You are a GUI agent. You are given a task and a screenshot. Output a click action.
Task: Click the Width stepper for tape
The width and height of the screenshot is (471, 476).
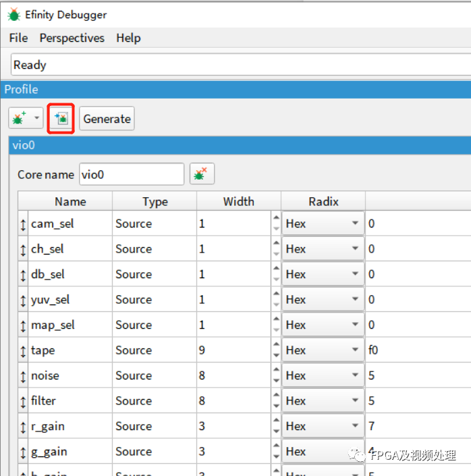275,350
